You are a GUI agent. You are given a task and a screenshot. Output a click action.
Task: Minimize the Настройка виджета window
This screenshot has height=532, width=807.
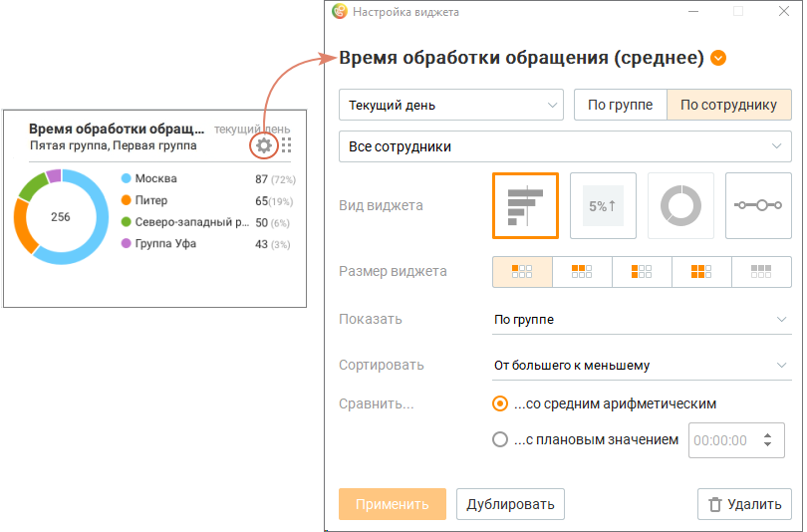pyautogui.click(x=693, y=11)
